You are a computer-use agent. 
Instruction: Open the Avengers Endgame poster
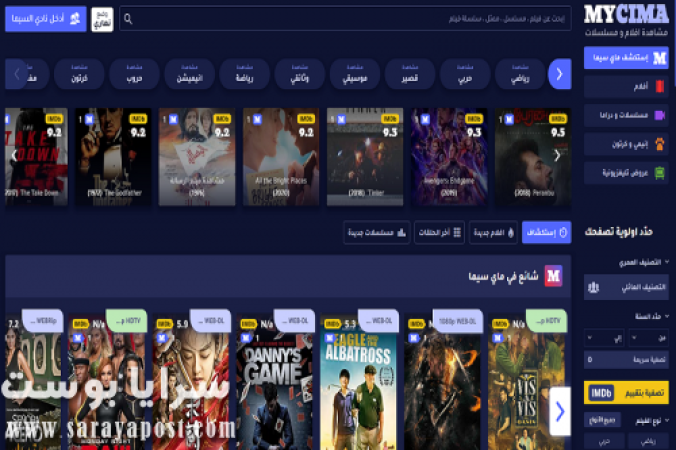tap(449, 157)
